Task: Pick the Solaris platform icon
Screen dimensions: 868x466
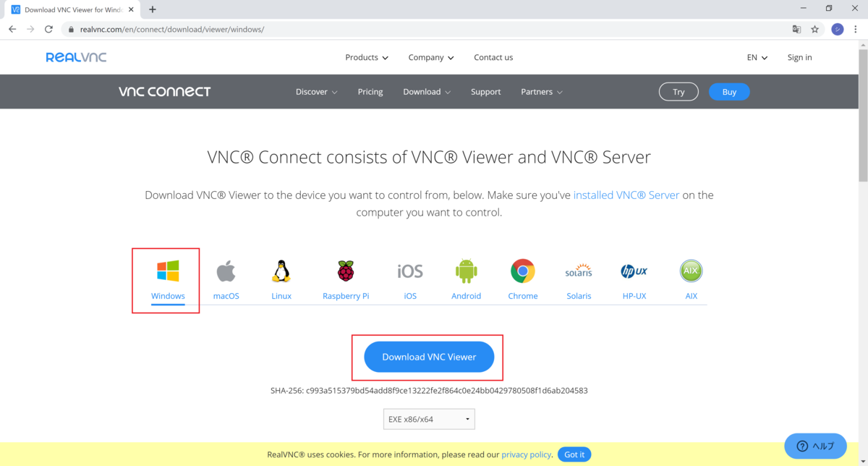Action: pyautogui.click(x=579, y=271)
